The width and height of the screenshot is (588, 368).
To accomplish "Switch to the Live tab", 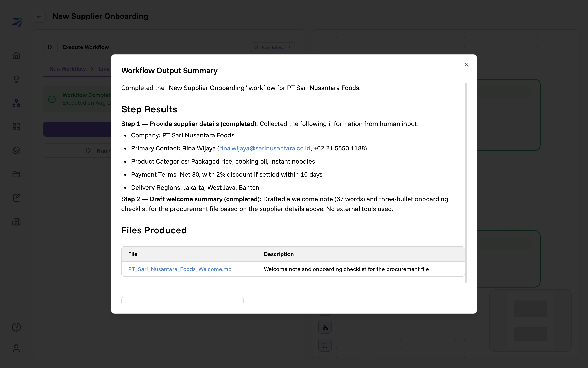I will click(104, 69).
